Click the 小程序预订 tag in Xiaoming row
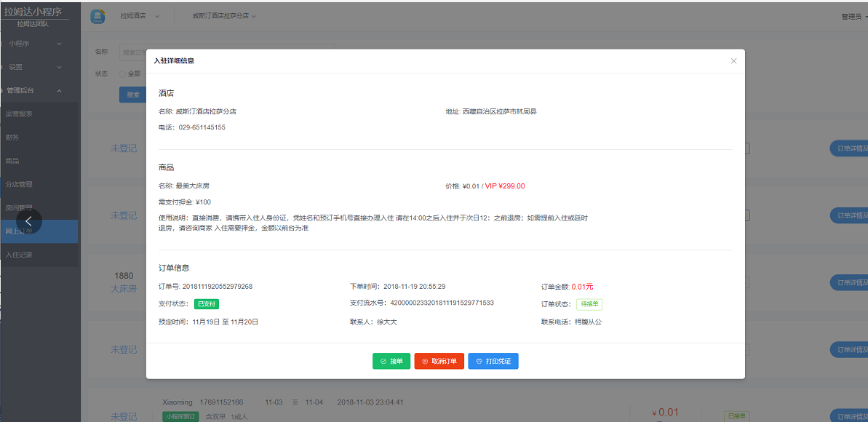868x422 pixels. pyautogui.click(x=181, y=416)
